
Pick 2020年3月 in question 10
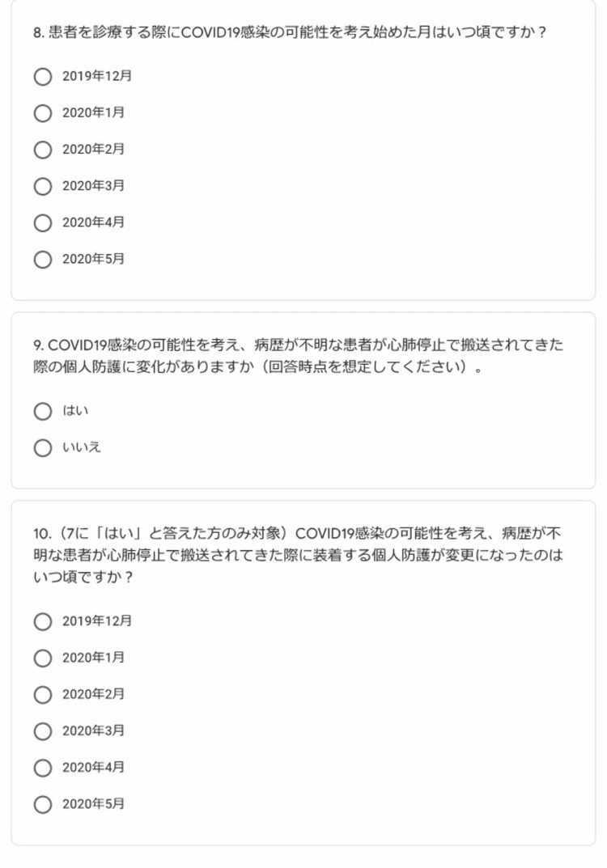43,731
